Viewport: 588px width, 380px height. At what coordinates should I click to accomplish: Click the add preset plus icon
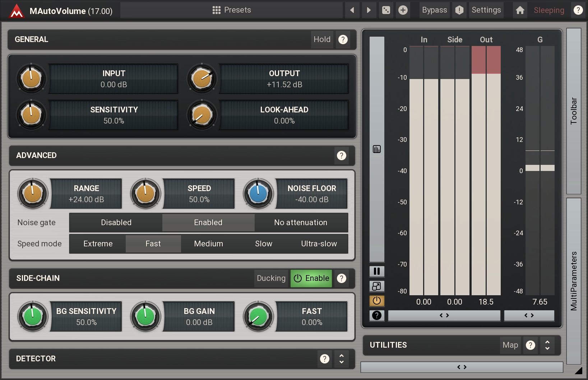403,10
